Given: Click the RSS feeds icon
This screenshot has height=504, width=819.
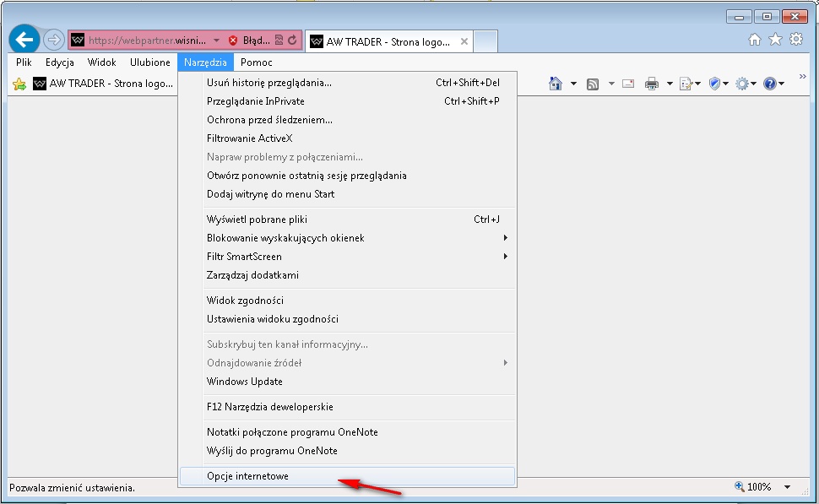Looking at the screenshot, I should 593,84.
